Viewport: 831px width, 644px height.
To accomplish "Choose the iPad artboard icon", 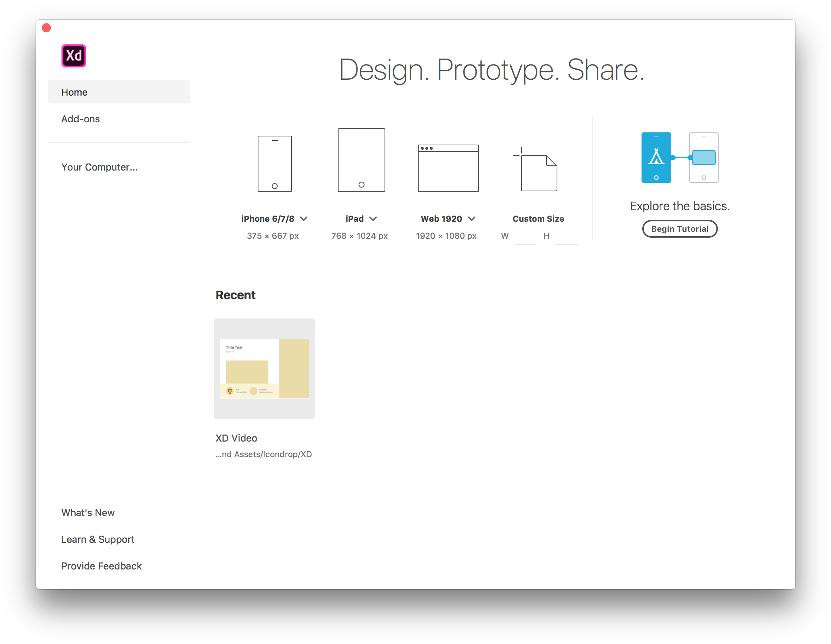I will [x=361, y=160].
